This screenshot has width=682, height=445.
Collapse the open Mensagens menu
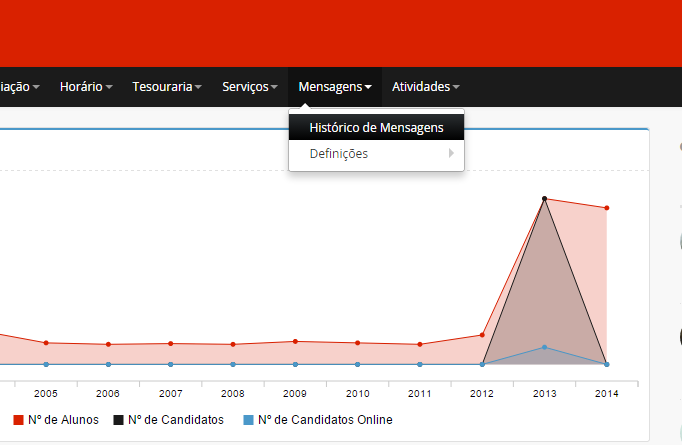[334, 87]
